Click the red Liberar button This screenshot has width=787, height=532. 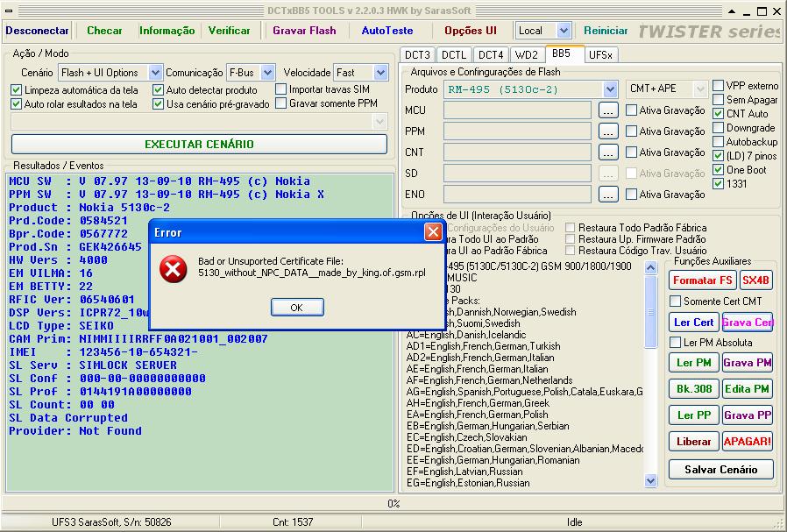(693, 442)
